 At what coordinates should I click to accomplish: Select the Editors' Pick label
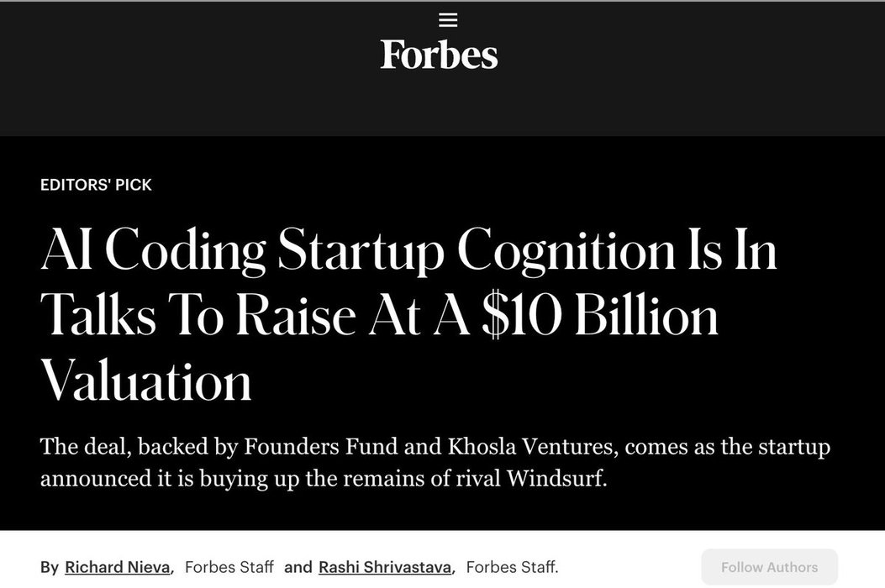pyautogui.click(x=96, y=185)
